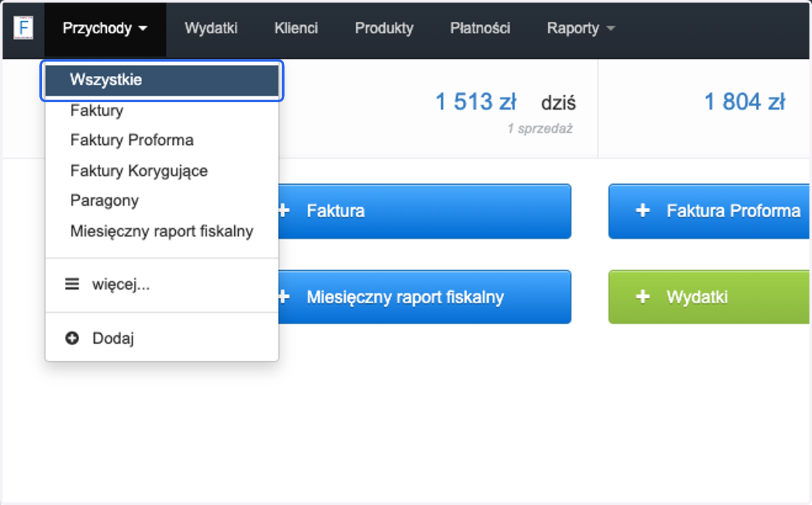Image resolution: width=812 pixels, height=505 pixels.
Task: Open Płatności in top navigation
Action: [x=480, y=28]
